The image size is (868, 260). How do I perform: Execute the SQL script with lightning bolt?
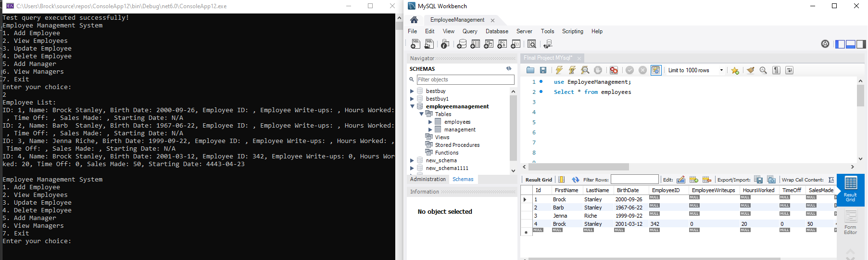pos(559,70)
